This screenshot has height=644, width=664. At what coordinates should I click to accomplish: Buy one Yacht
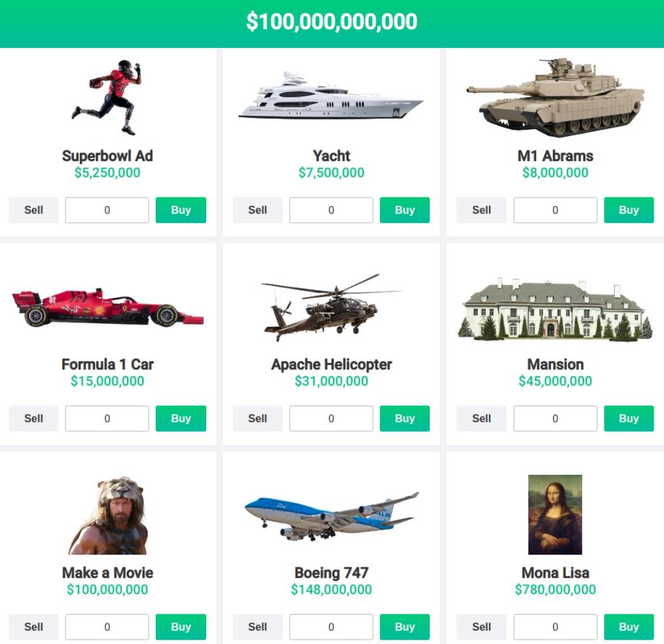click(405, 210)
